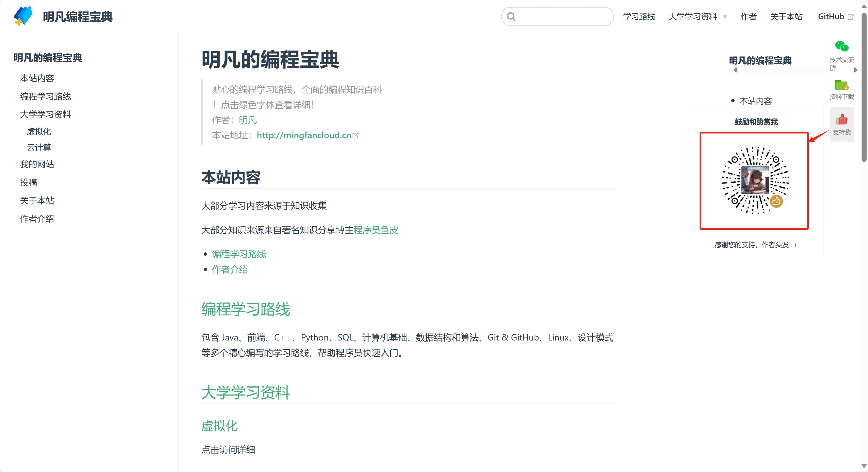
Task: Open 关于本站 in top navigation
Action: 786,17
